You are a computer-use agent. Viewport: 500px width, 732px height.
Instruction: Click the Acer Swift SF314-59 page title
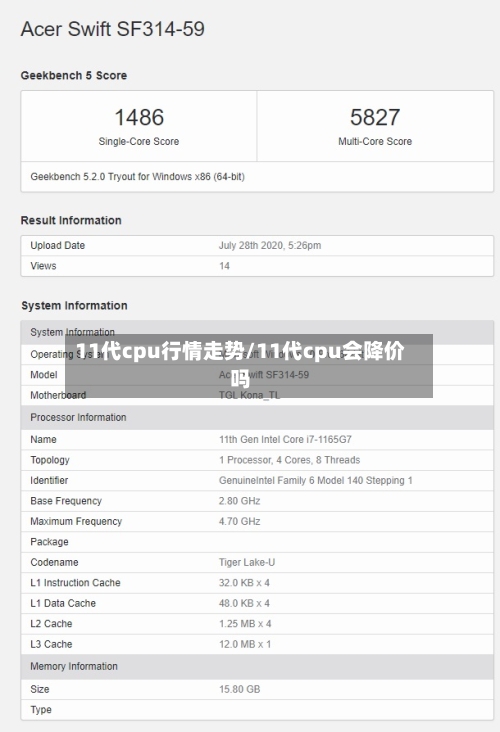point(113,29)
